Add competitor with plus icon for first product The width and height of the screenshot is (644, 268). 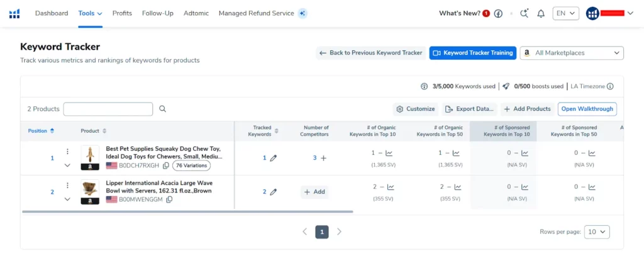(324, 159)
